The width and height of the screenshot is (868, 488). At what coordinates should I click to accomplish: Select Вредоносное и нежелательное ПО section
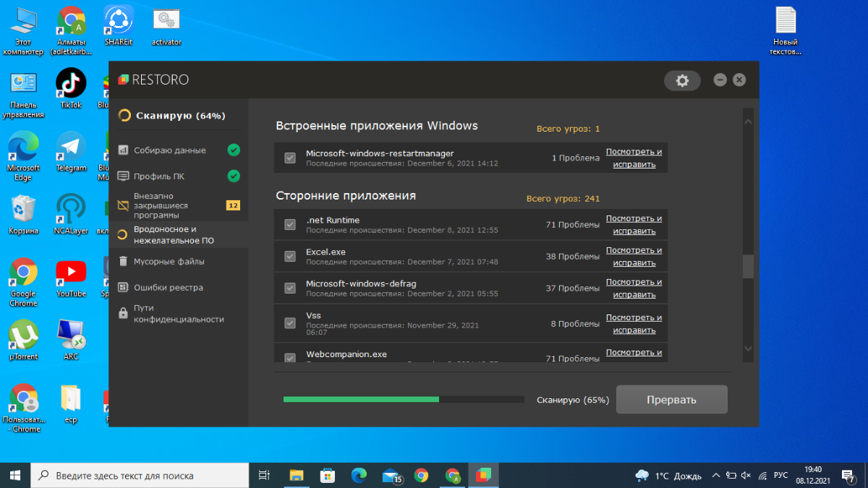174,235
